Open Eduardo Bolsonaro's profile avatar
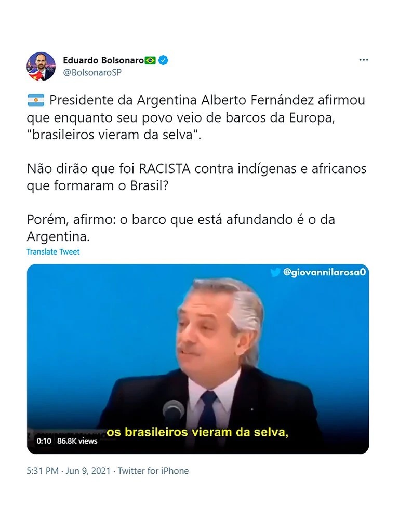399x532 pixels. coord(41,66)
